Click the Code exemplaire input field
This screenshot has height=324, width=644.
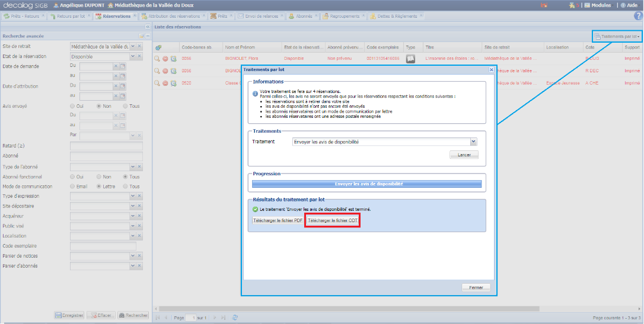click(103, 246)
